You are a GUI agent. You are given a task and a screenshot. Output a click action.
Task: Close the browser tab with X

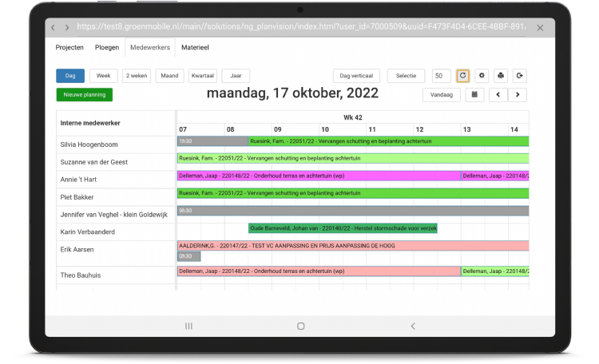[539, 27]
